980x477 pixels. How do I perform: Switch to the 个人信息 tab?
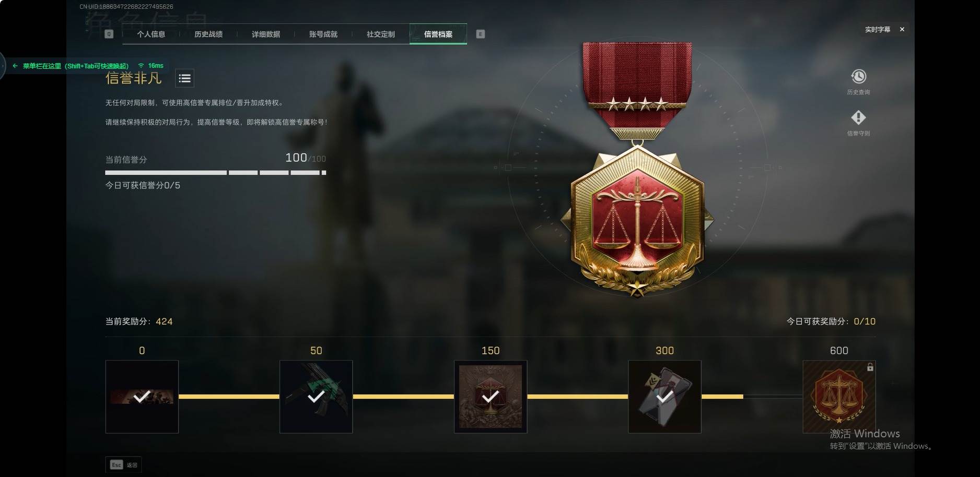151,34
